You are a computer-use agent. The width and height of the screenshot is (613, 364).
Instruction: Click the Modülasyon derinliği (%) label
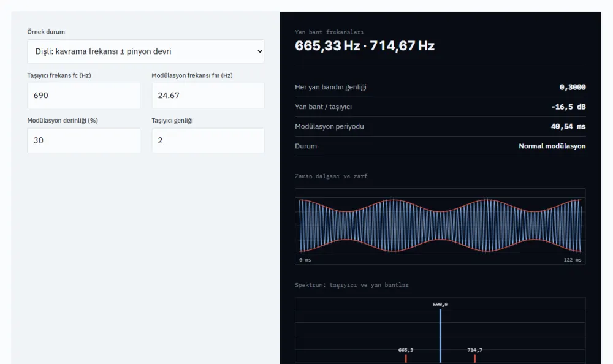[x=63, y=121]
